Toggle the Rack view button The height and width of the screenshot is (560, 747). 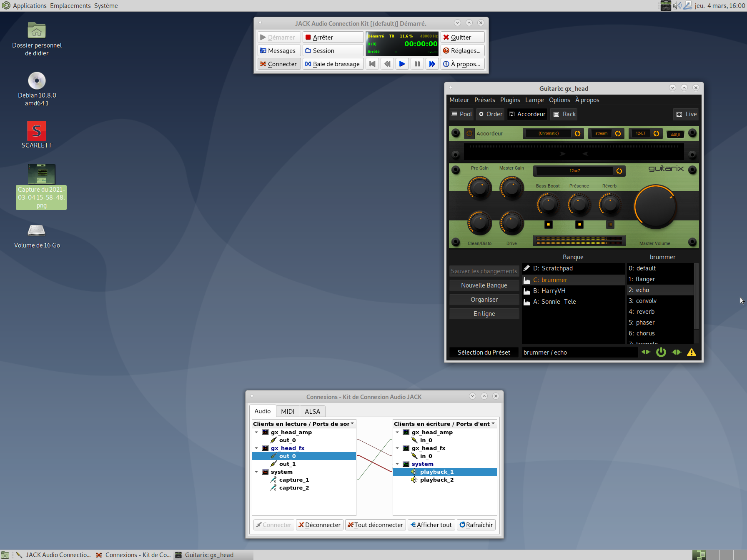[564, 114]
